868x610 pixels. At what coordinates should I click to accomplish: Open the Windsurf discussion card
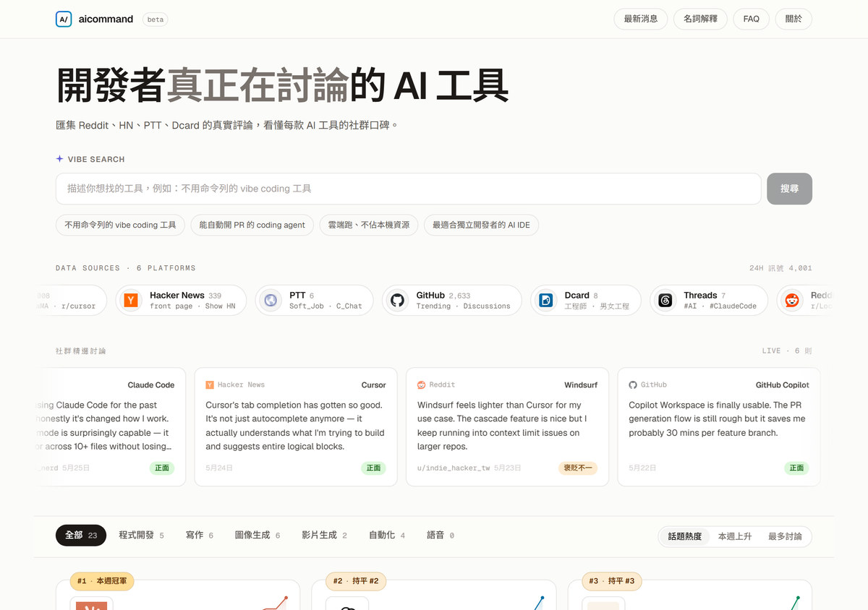pyautogui.click(x=507, y=427)
